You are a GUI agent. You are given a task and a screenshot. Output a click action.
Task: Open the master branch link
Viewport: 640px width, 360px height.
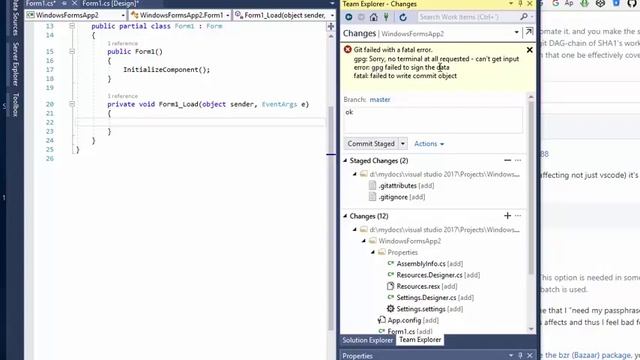(x=380, y=100)
